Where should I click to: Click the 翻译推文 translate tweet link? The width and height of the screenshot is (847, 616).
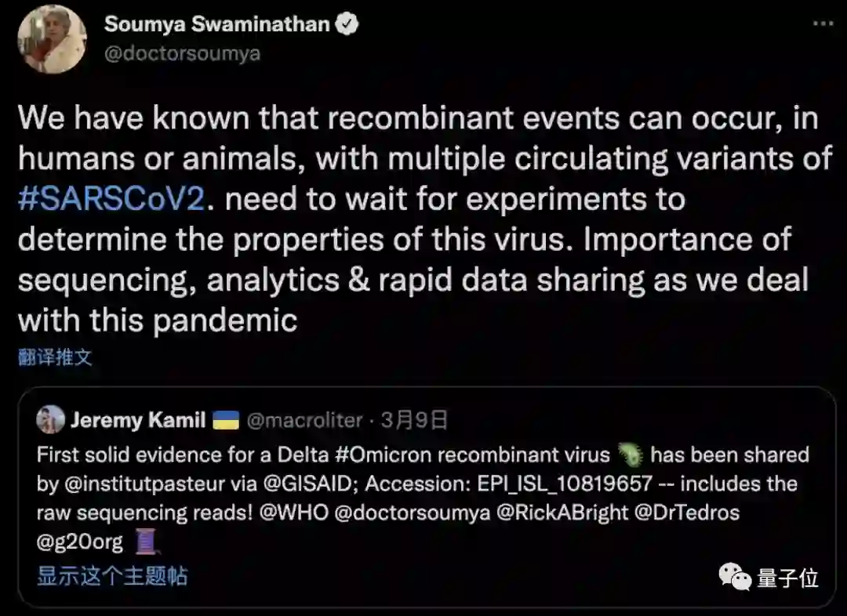pos(55,357)
